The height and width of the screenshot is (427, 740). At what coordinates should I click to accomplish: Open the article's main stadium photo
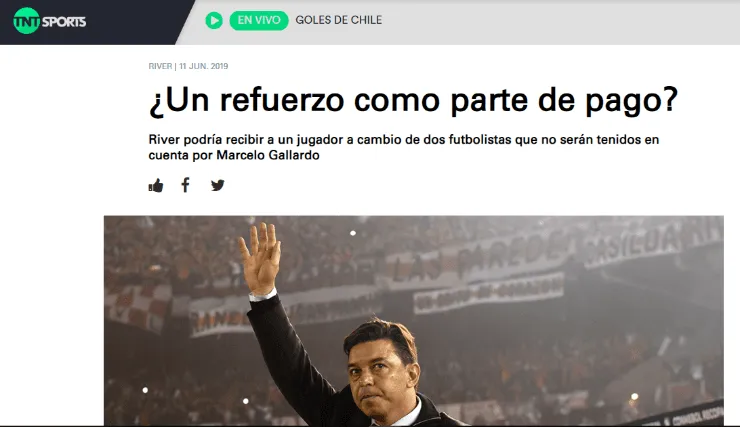coord(413,321)
